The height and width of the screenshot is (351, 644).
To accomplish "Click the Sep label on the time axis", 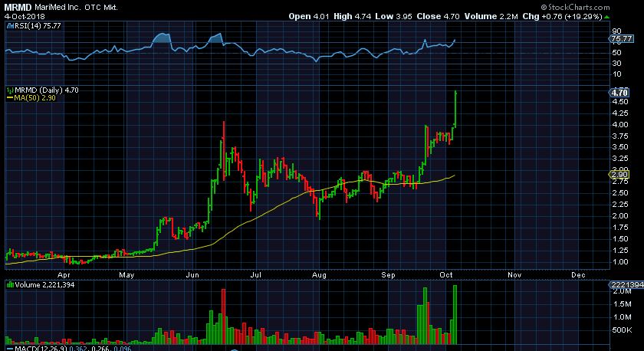I will pos(388,274).
